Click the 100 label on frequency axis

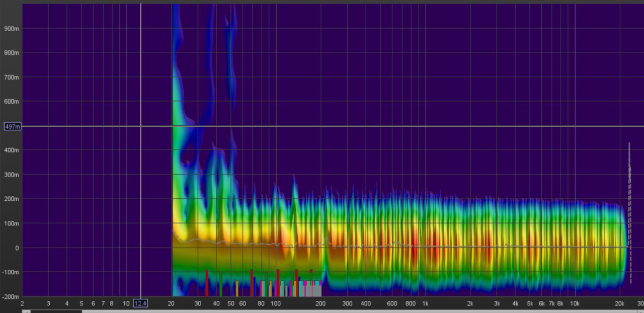point(275,303)
